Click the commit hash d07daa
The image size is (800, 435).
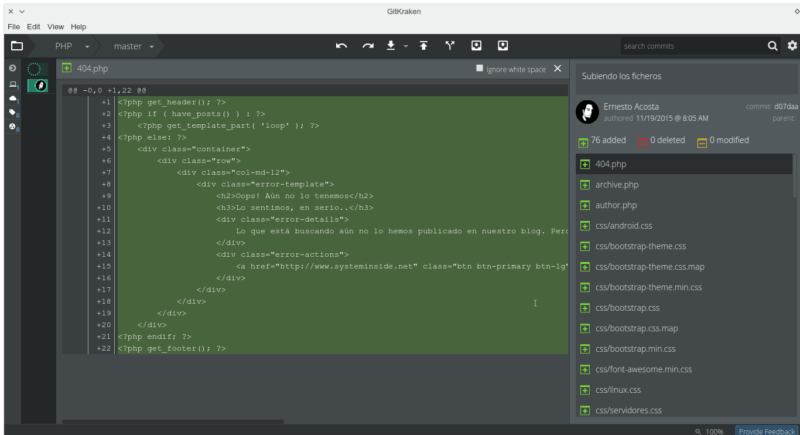coord(786,107)
